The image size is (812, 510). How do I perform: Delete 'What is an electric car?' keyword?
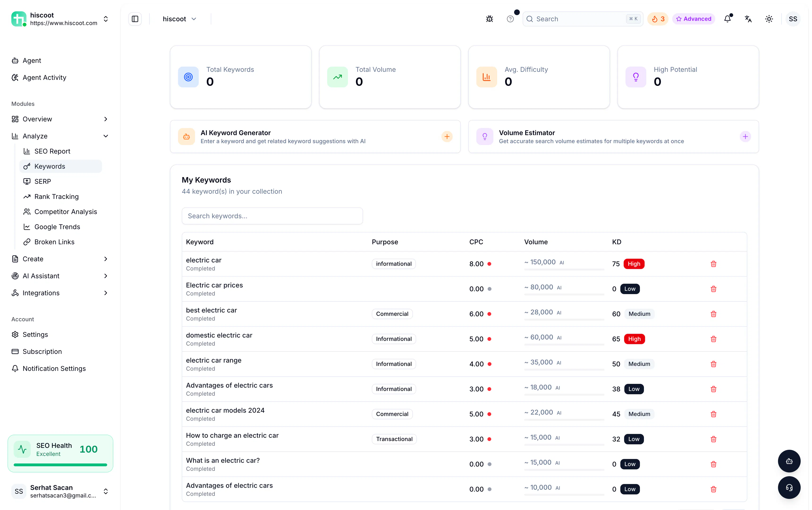click(x=713, y=464)
